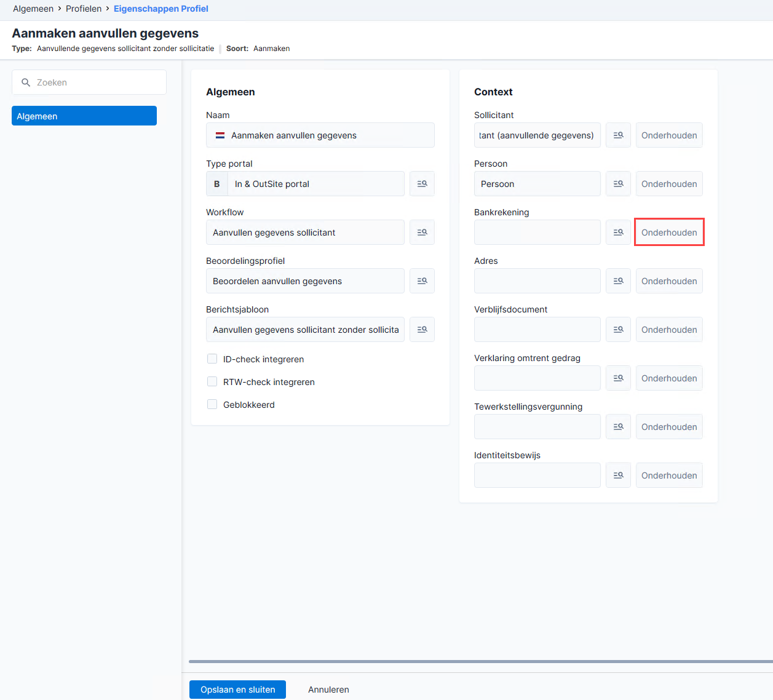
Task: Open lookup for Tewerkstellingsvergunning
Action: (618, 427)
